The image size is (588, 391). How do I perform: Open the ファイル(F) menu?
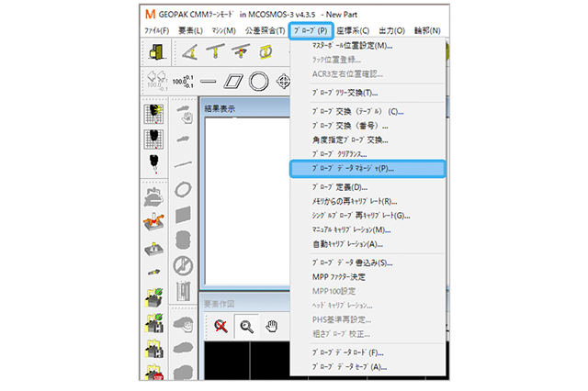(x=157, y=30)
